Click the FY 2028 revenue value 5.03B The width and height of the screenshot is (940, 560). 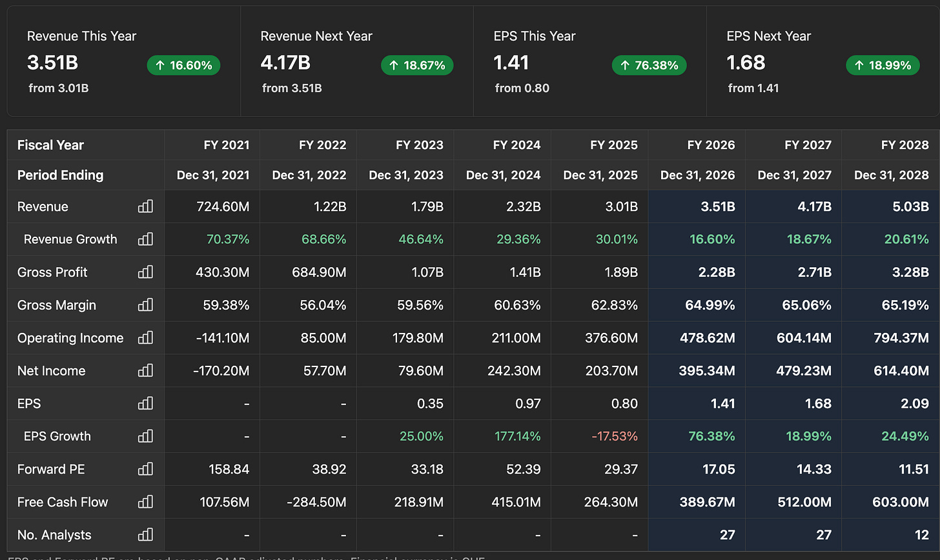910,206
